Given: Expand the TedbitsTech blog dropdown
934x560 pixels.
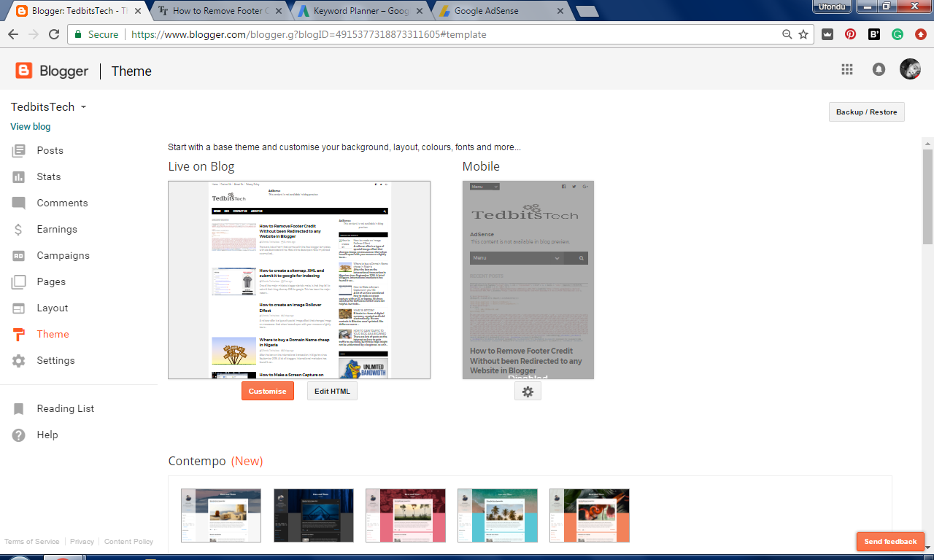Looking at the screenshot, I should [83, 107].
